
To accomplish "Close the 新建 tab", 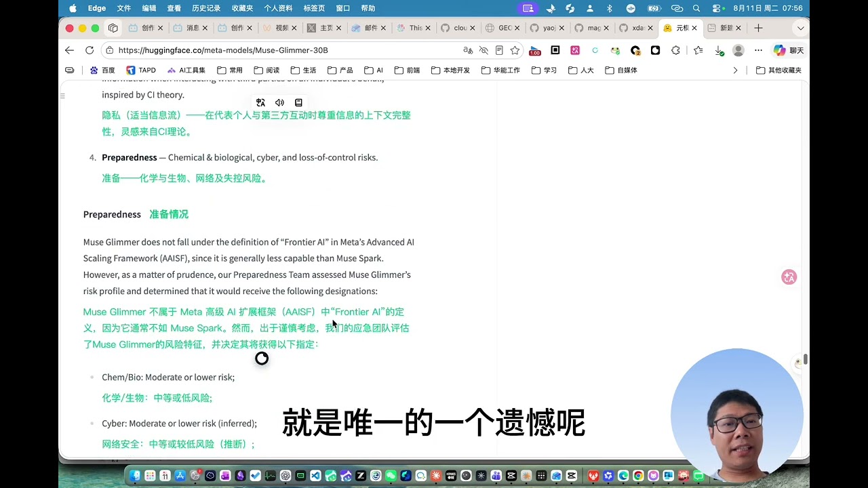I will point(738,28).
